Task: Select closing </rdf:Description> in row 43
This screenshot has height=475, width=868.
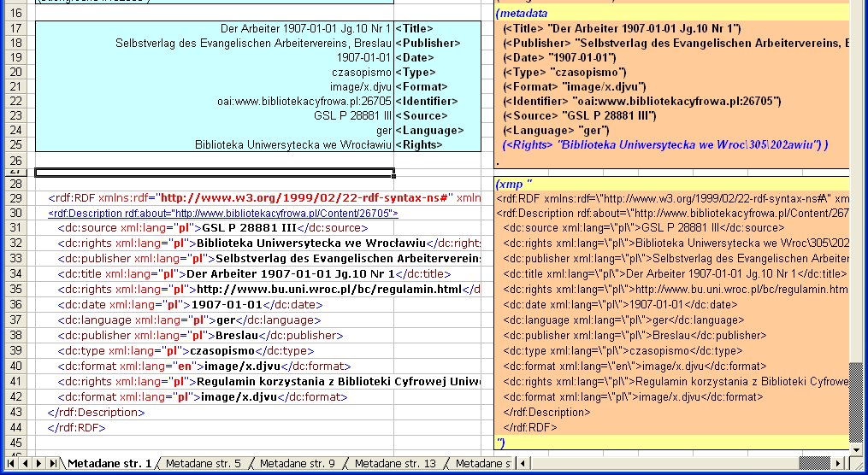Action: (97, 413)
